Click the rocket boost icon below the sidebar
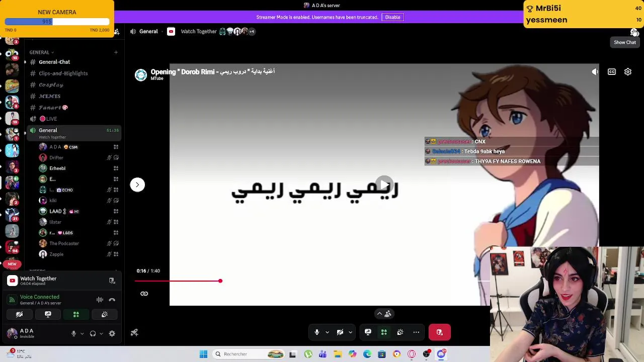This screenshot has height=362, width=644. tap(134, 332)
